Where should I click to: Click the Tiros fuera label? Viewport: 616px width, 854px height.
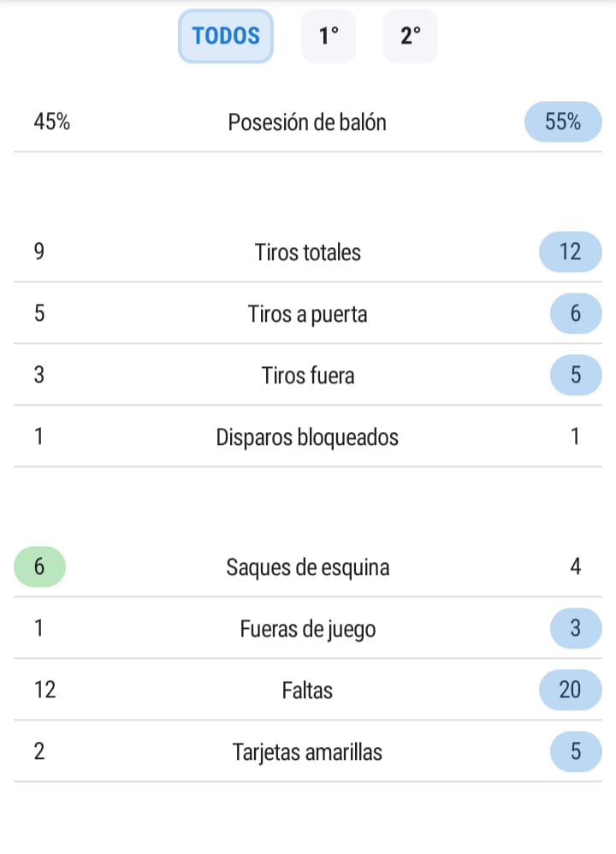pos(307,376)
